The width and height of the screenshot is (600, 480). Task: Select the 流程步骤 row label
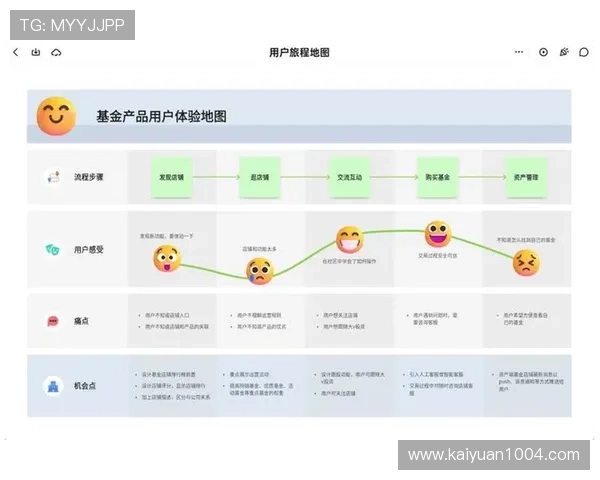pyautogui.click(x=89, y=177)
